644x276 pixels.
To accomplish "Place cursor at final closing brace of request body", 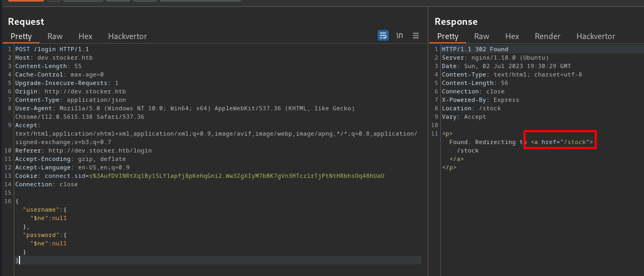I will (x=17, y=260).
